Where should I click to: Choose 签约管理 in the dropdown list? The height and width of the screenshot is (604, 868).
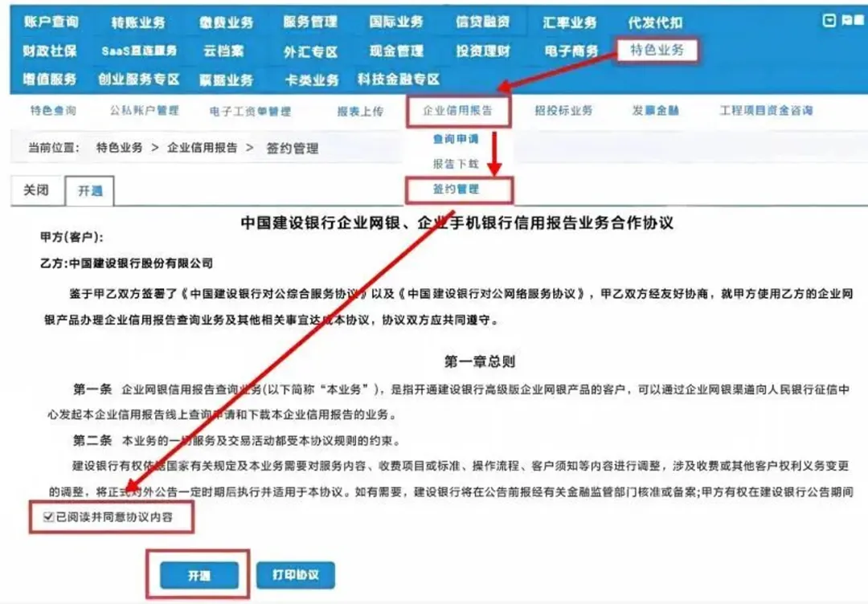coord(457,190)
